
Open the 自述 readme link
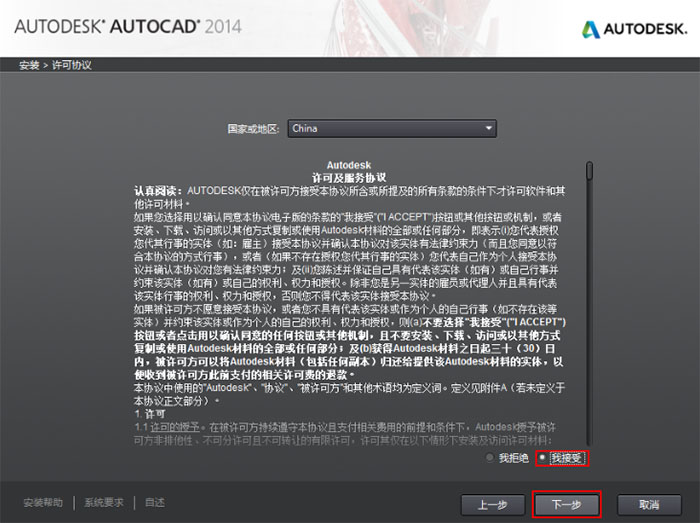click(155, 503)
